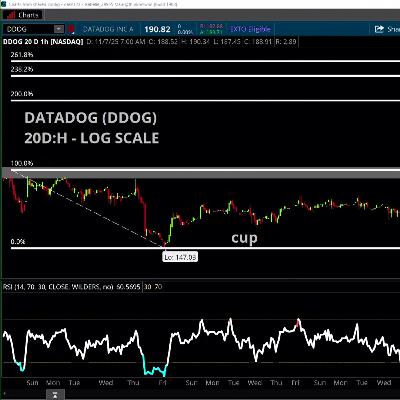Click the 'cup' chart annotation text
The image size is (400, 400).
[244, 238]
